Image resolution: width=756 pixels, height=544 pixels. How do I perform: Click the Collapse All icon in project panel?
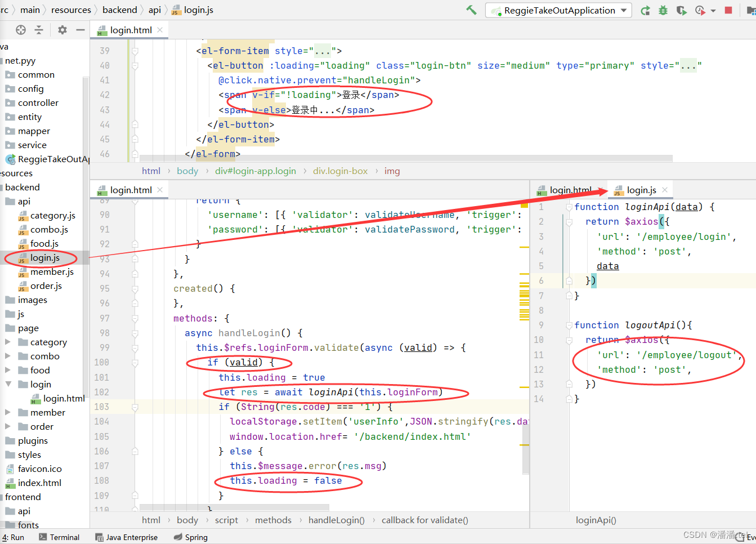coord(39,30)
